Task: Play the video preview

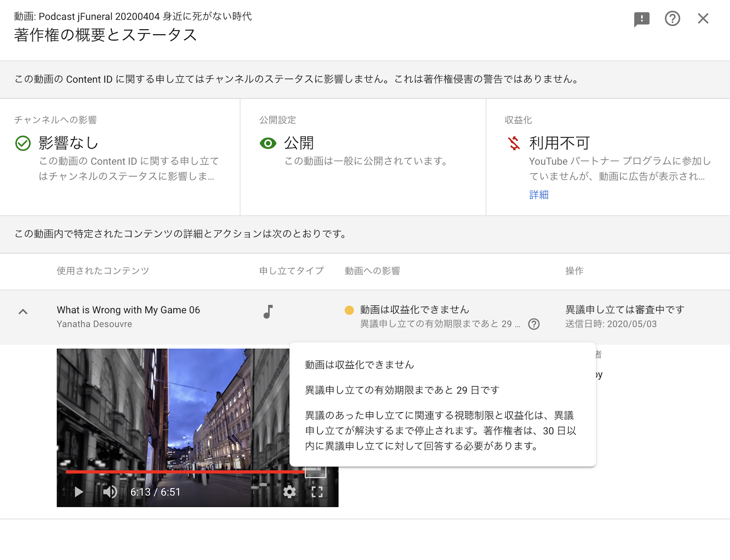Action: point(78,492)
